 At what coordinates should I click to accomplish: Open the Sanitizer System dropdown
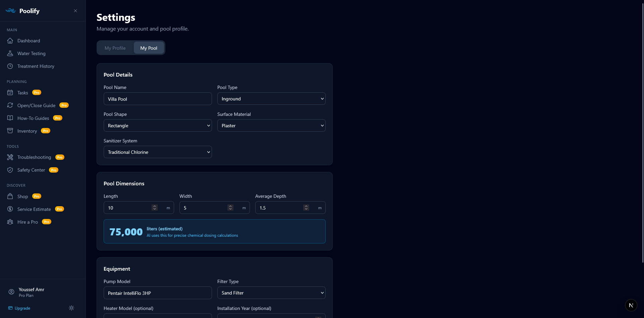point(157,152)
